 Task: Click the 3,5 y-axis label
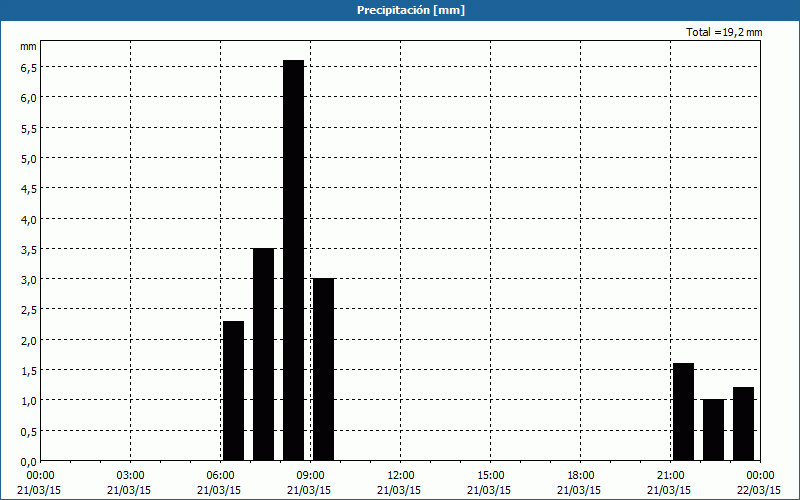28,249
